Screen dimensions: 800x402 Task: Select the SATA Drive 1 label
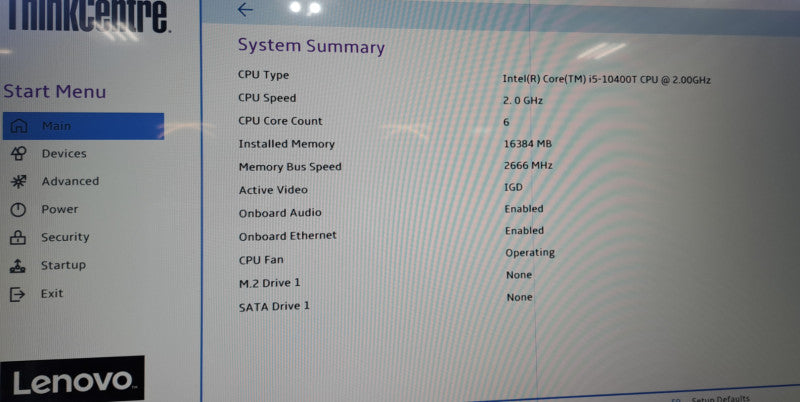(x=274, y=307)
